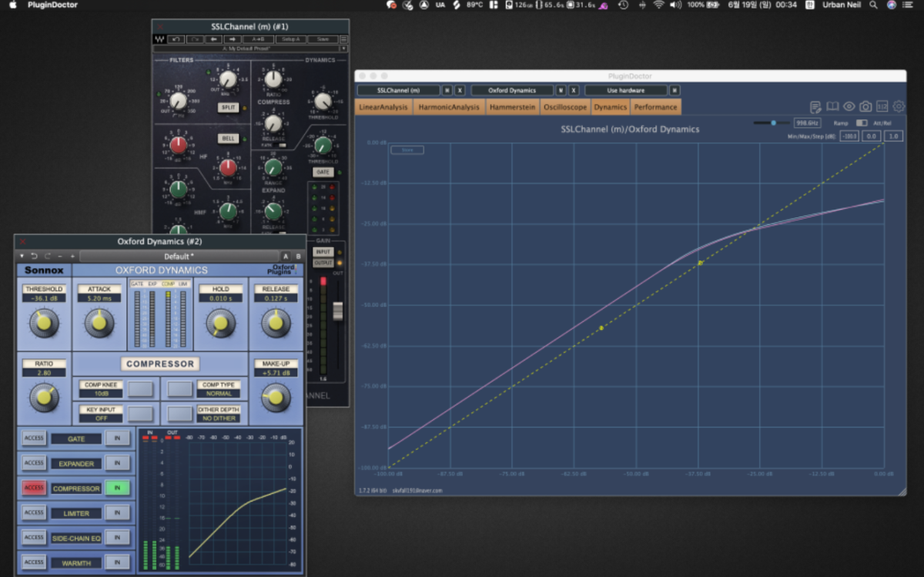Screen dimensions: 924x577
Task: Switch to the Hammerstein tab
Action: point(512,107)
